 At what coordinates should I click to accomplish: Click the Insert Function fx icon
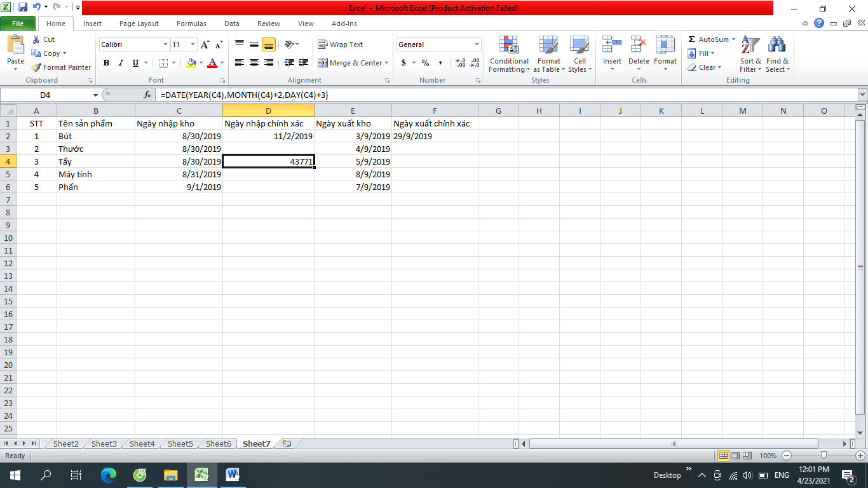click(x=148, y=95)
